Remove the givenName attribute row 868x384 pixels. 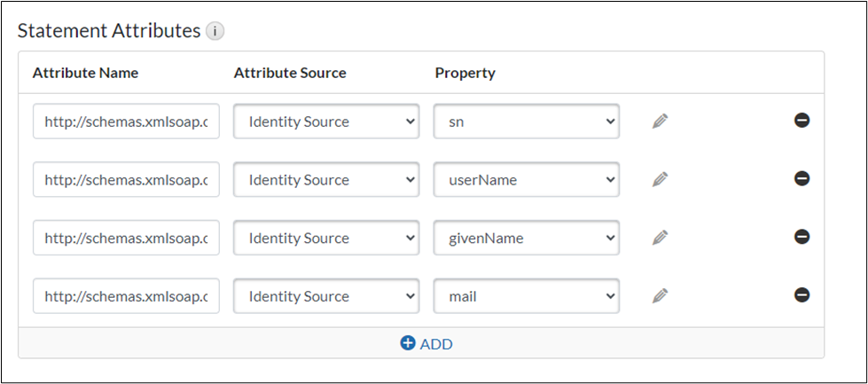802,237
